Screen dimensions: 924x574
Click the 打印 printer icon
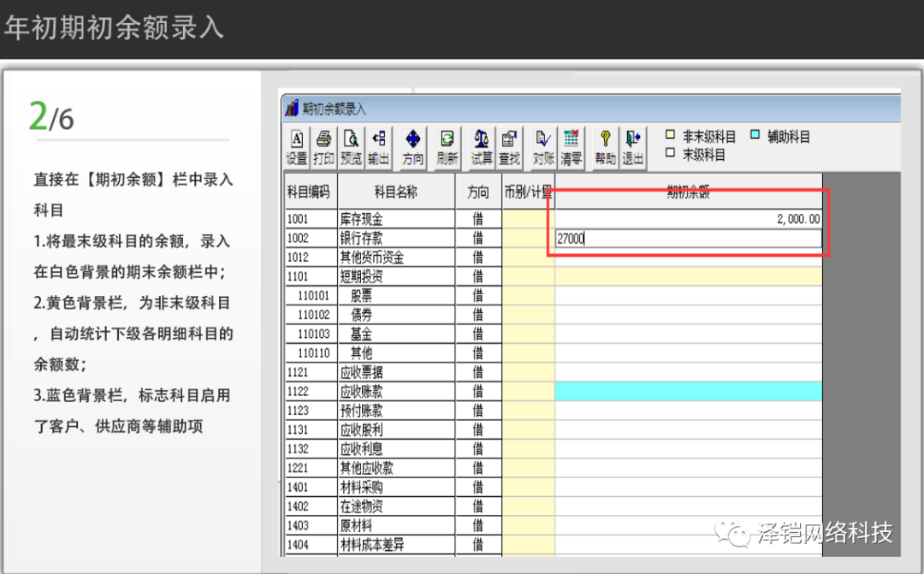[323, 147]
